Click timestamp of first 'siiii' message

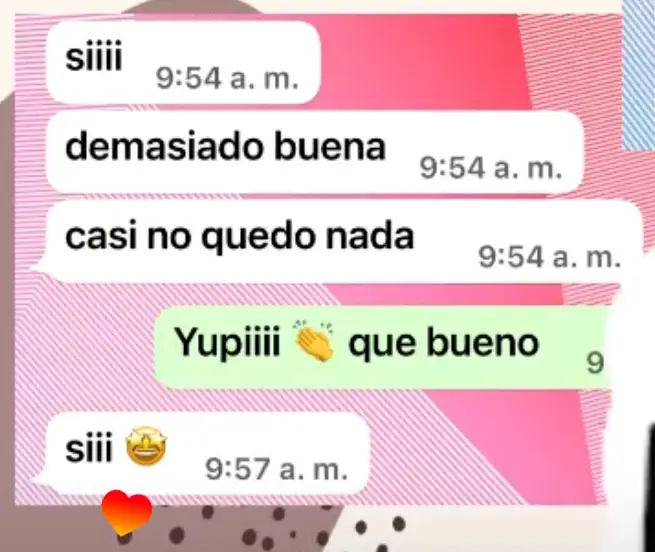[227, 79]
